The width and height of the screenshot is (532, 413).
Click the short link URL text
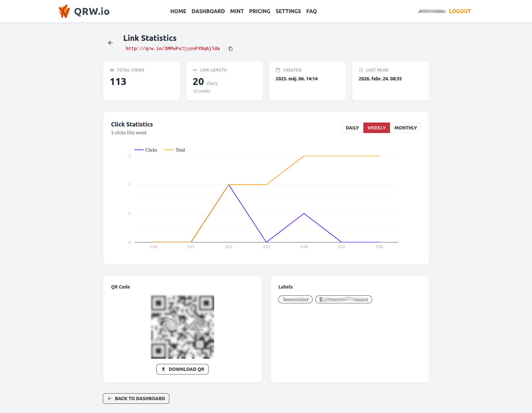point(173,49)
